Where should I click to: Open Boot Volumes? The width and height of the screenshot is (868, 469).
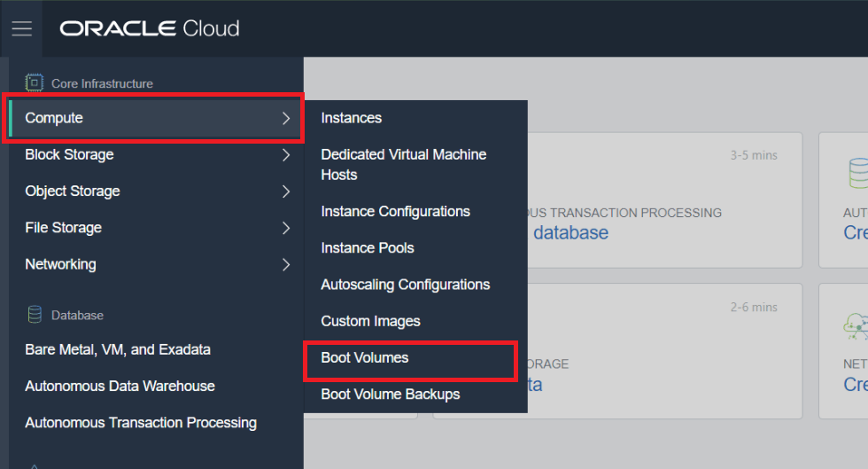pyautogui.click(x=365, y=357)
